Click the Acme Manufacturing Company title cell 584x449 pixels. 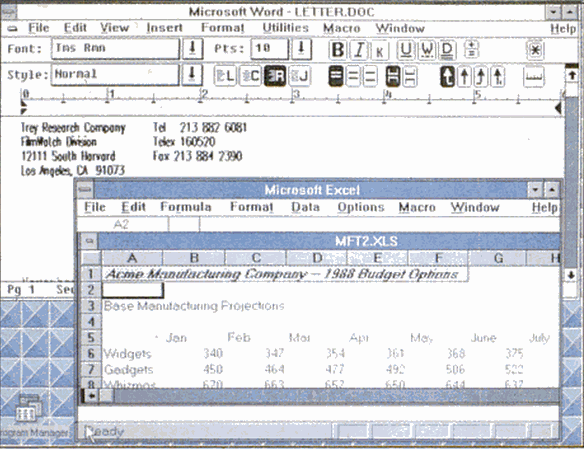(285, 274)
